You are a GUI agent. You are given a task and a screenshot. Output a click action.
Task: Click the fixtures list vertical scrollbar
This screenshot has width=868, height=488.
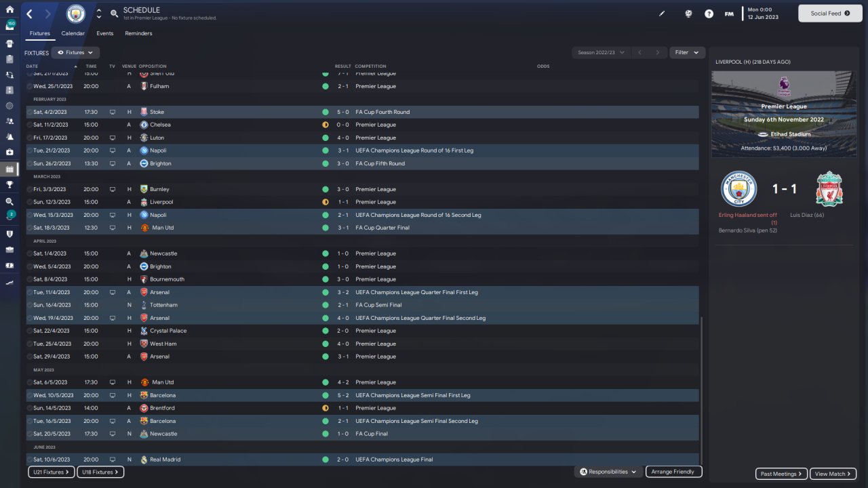coord(701,386)
